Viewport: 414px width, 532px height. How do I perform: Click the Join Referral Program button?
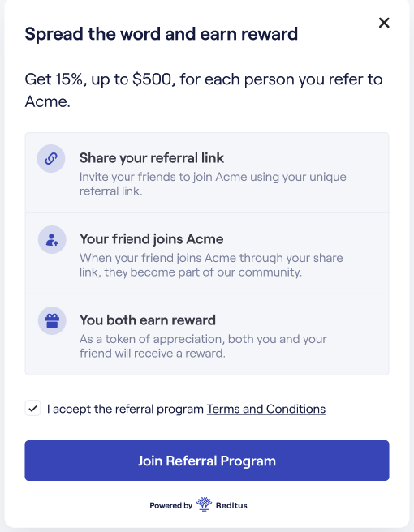tap(207, 461)
